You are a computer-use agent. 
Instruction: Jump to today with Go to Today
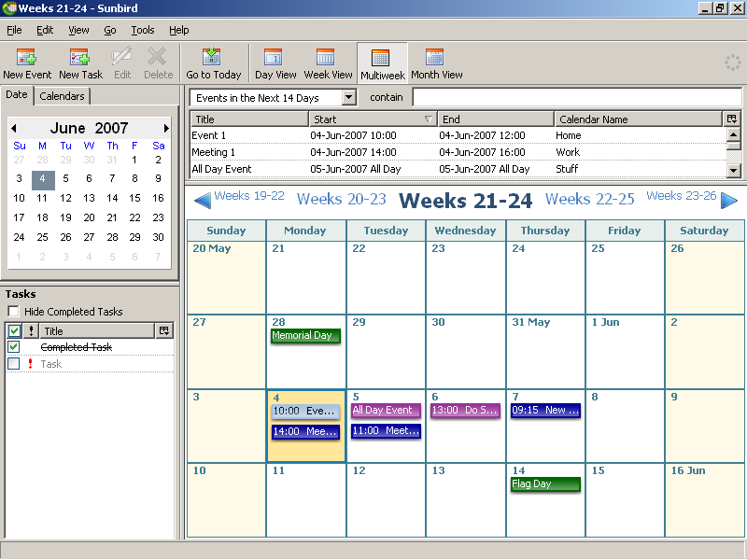point(213,63)
